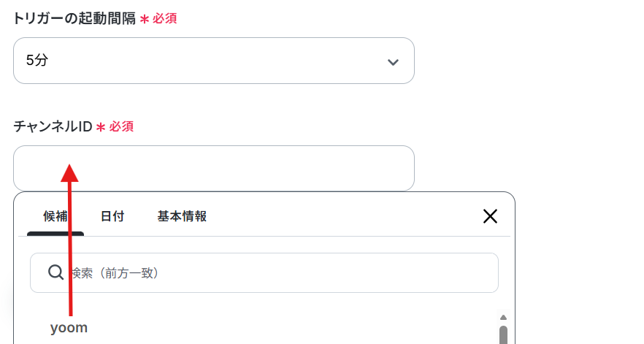Open the トリガーの起動間隔 dropdown
This screenshot has width=644, height=344.
213,61
